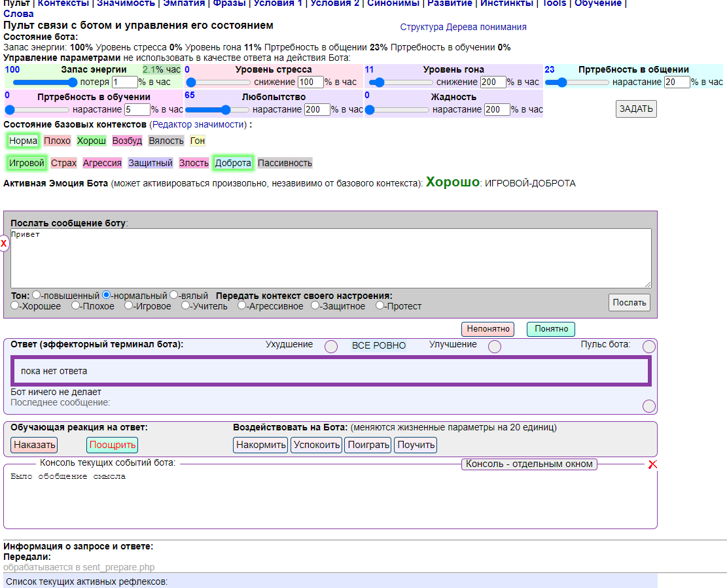Close the bot events console with red X
The image size is (727, 588).
(652, 464)
